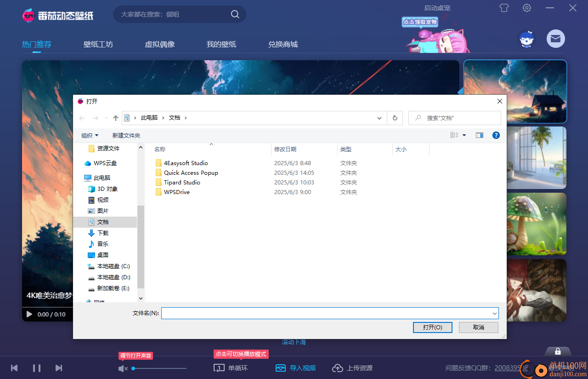
Task: Skip to previous wallpaper
Action: (x=14, y=368)
